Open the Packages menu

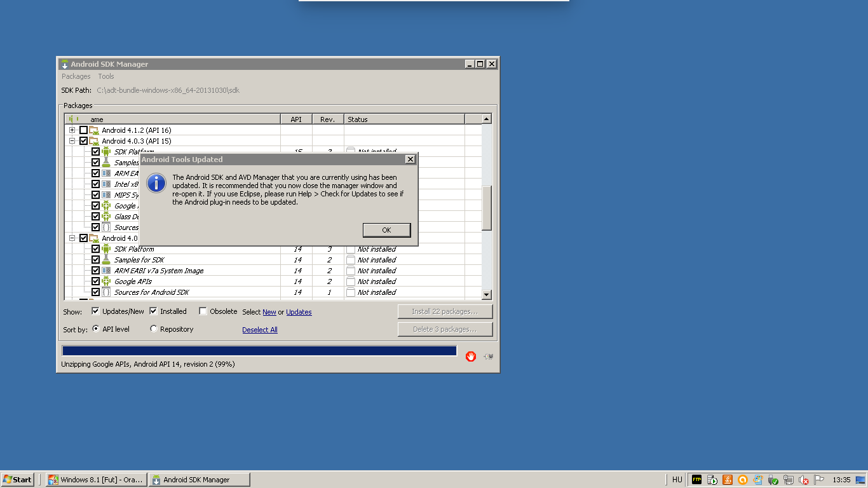(76, 76)
